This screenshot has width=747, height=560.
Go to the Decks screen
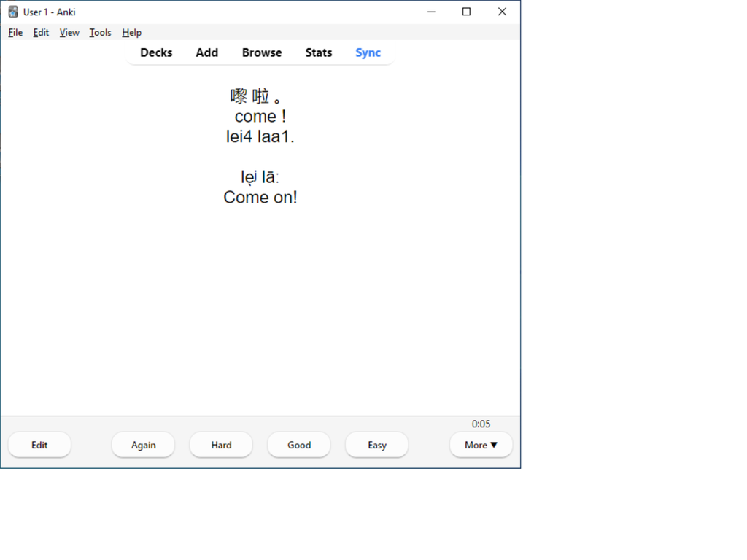pos(156,52)
